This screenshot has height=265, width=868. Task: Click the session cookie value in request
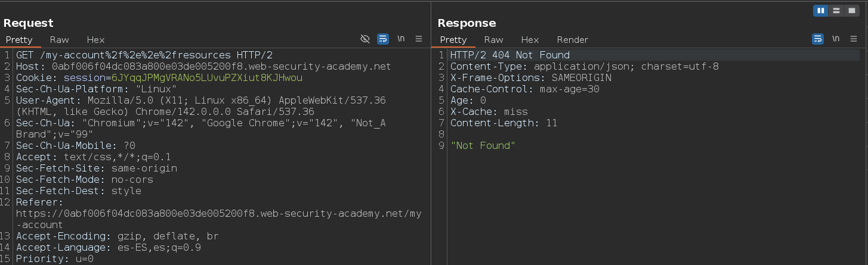(x=206, y=78)
